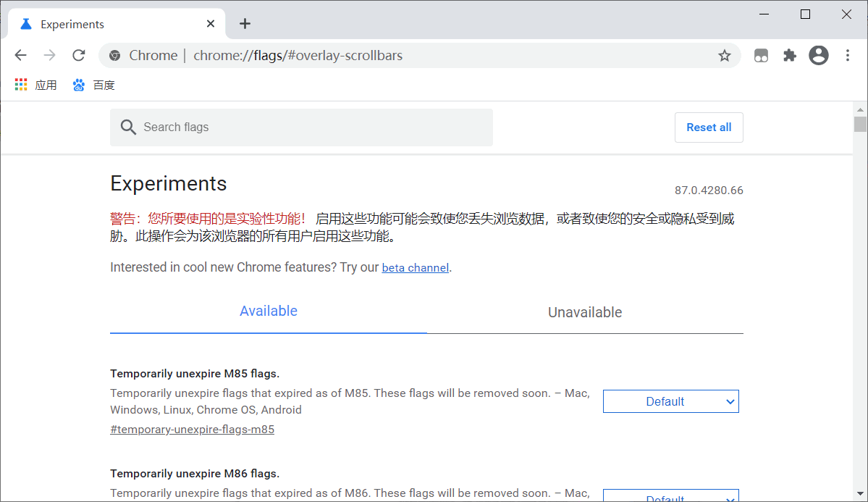Open Chrome's three-dot menu
The width and height of the screenshot is (868, 502).
click(x=847, y=55)
